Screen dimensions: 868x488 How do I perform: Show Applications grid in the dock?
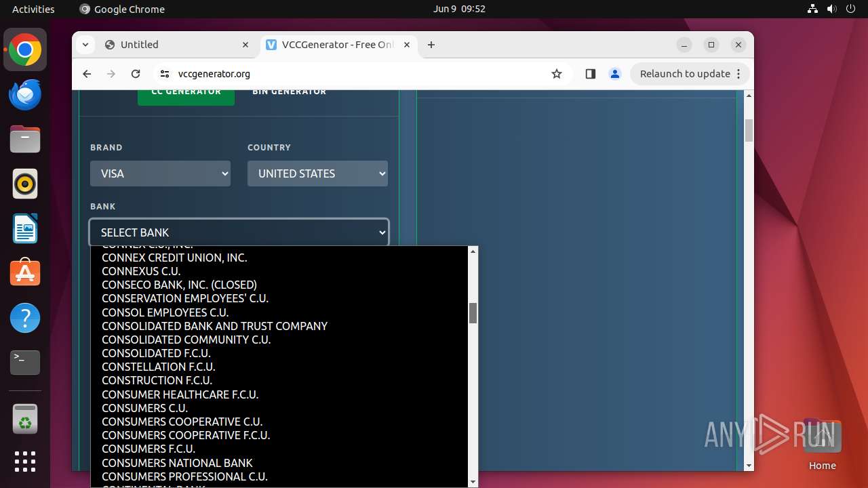coord(25,462)
